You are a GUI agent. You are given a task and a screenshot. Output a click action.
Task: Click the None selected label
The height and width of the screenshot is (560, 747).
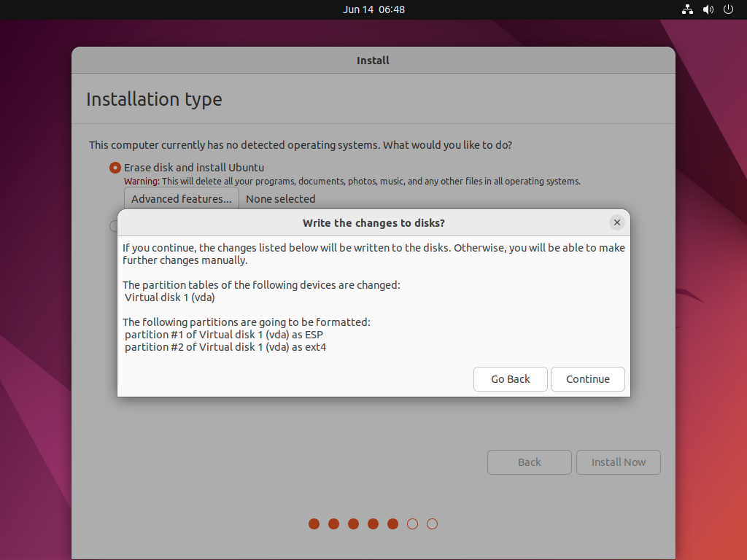pos(280,199)
